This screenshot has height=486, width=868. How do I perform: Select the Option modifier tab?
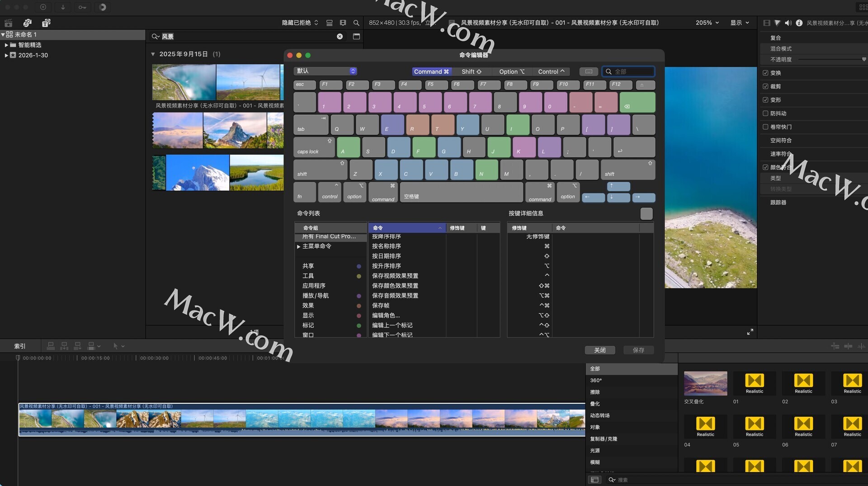point(511,71)
